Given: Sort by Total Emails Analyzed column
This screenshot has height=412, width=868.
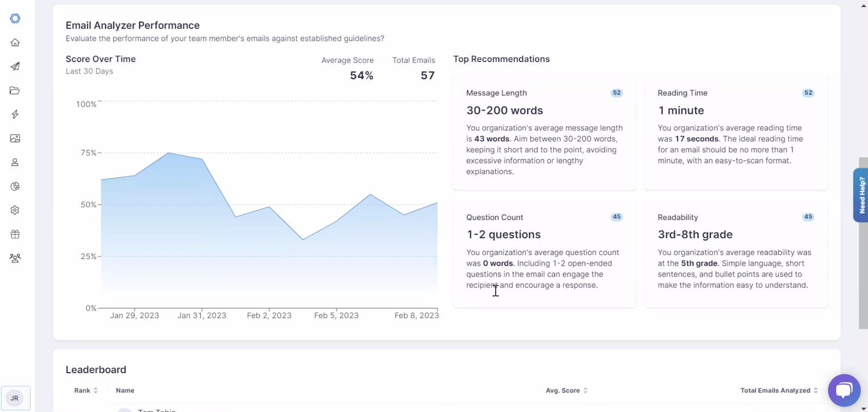Looking at the screenshot, I should [779, 390].
